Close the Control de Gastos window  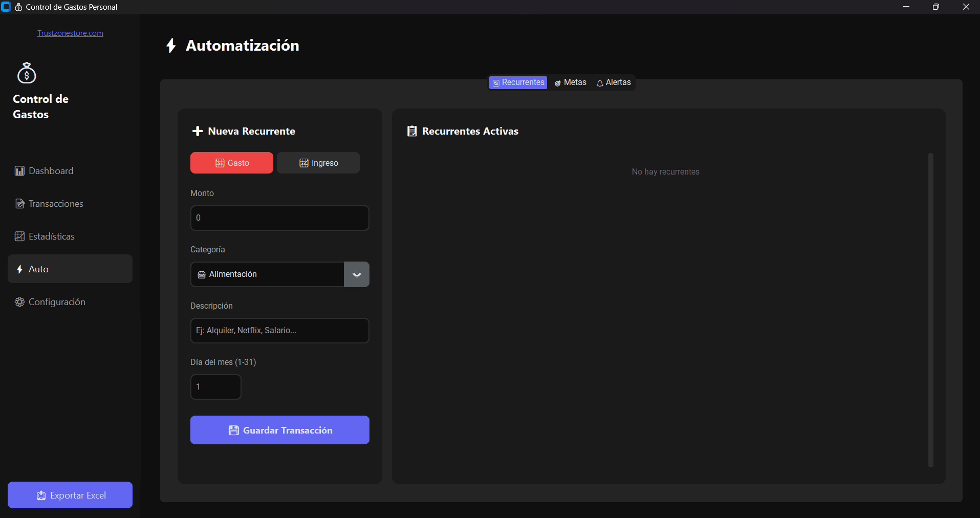click(966, 7)
